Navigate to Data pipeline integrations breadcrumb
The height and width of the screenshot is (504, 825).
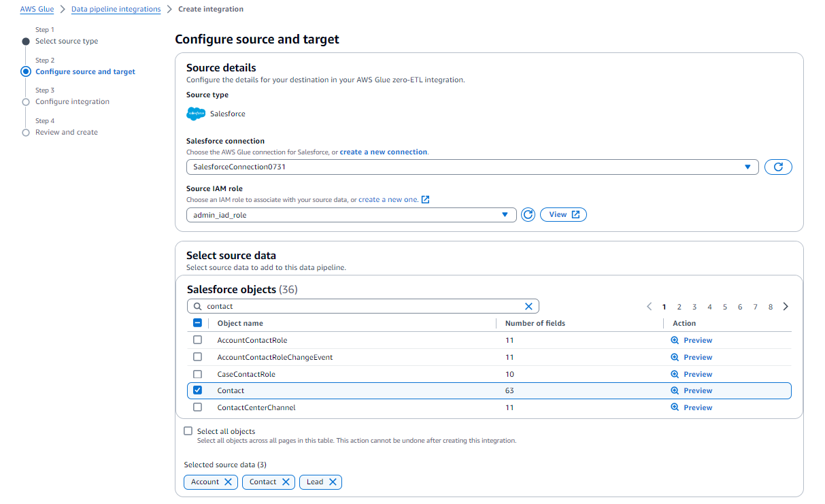tap(116, 10)
